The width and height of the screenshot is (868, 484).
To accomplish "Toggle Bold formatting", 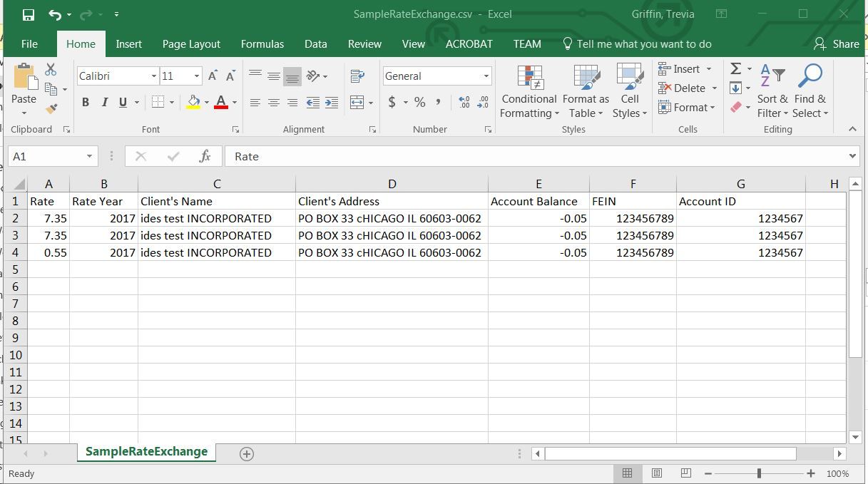I will click(x=86, y=103).
